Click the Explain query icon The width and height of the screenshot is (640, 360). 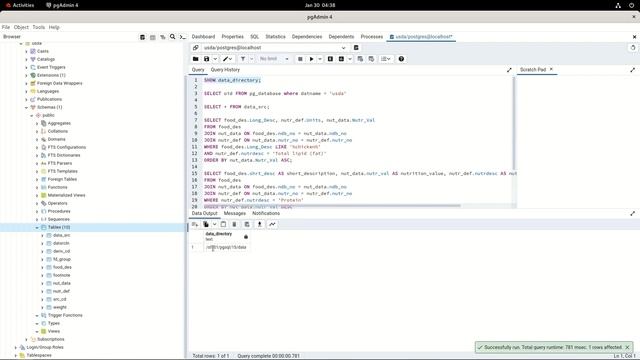pos(330,59)
